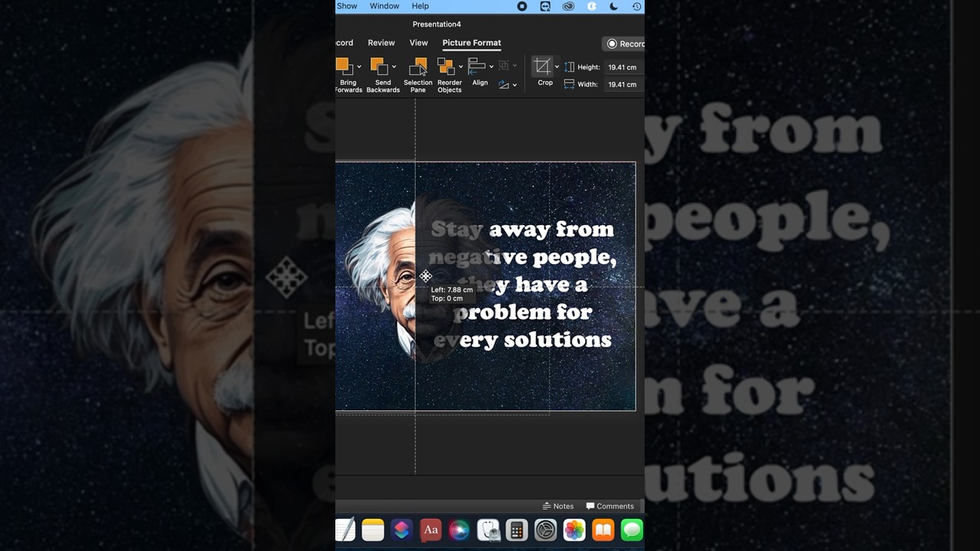The height and width of the screenshot is (551, 980).
Task: Activate the Crop tool
Action: pos(543,67)
